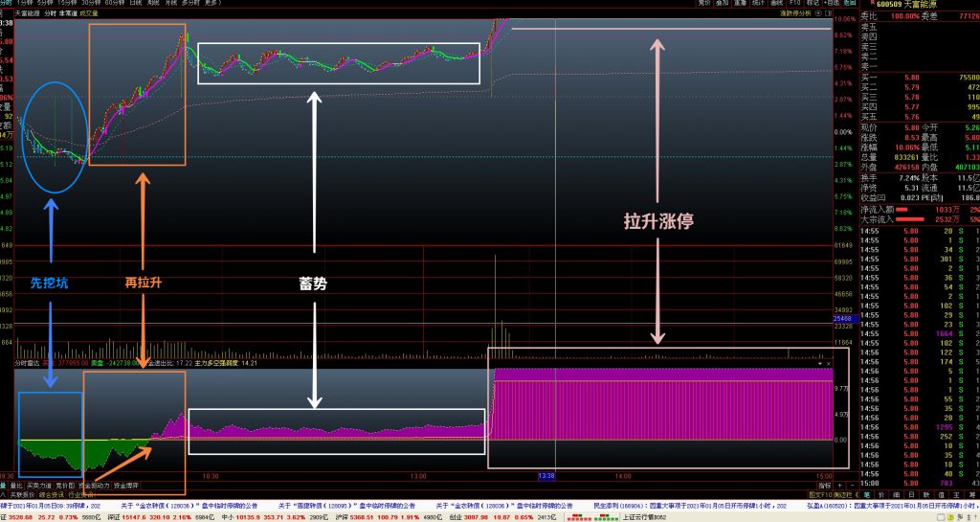
Task: Close the indicator sub-panel with x icon
Action: click(x=828, y=364)
